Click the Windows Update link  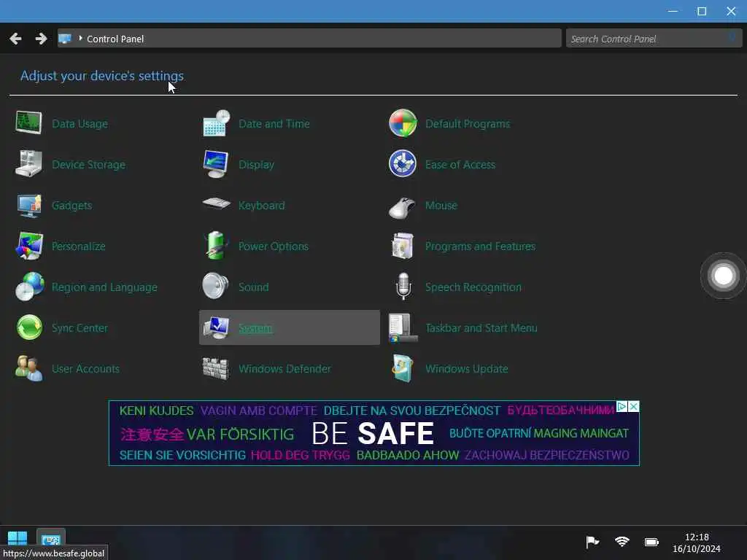(x=466, y=369)
